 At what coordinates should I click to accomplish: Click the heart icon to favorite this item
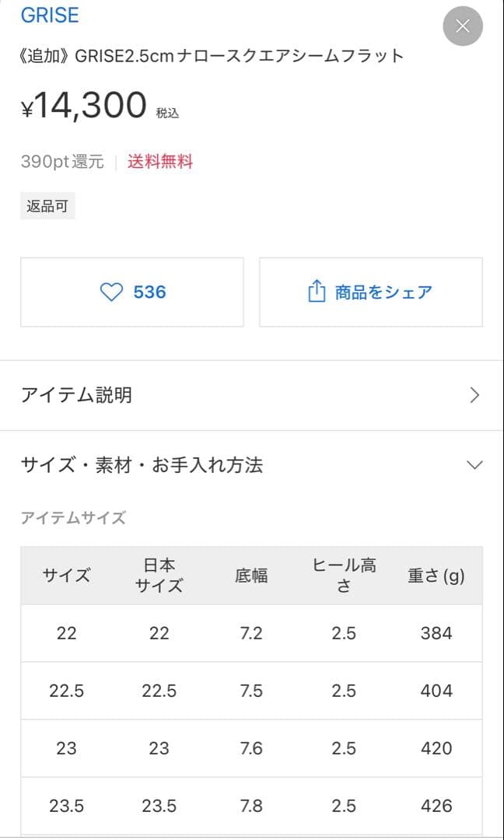[x=110, y=292]
